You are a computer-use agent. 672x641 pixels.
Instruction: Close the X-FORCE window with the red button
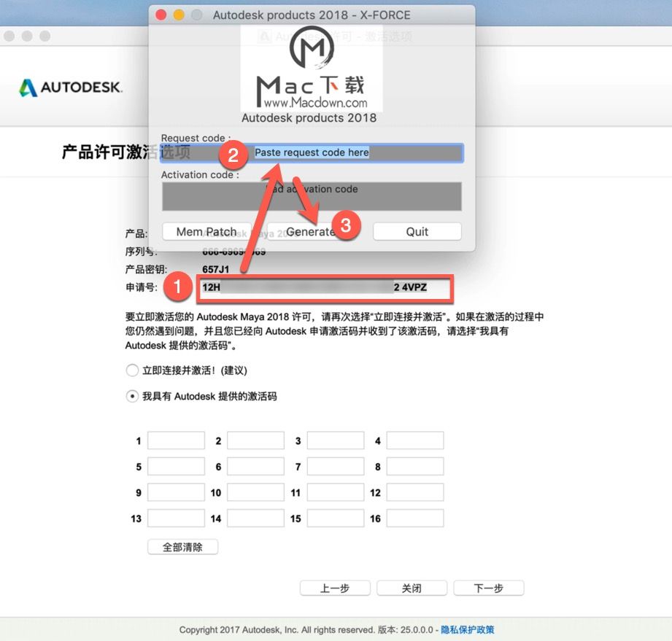(x=161, y=15)
